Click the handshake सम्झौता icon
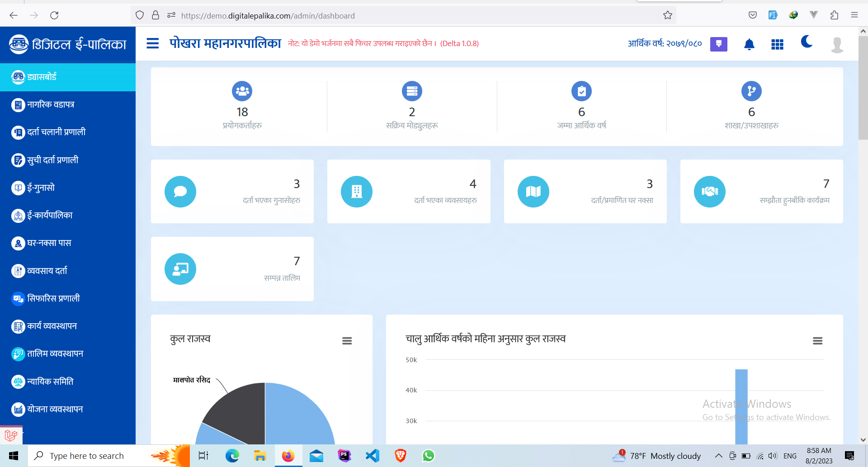 [710, 192]
